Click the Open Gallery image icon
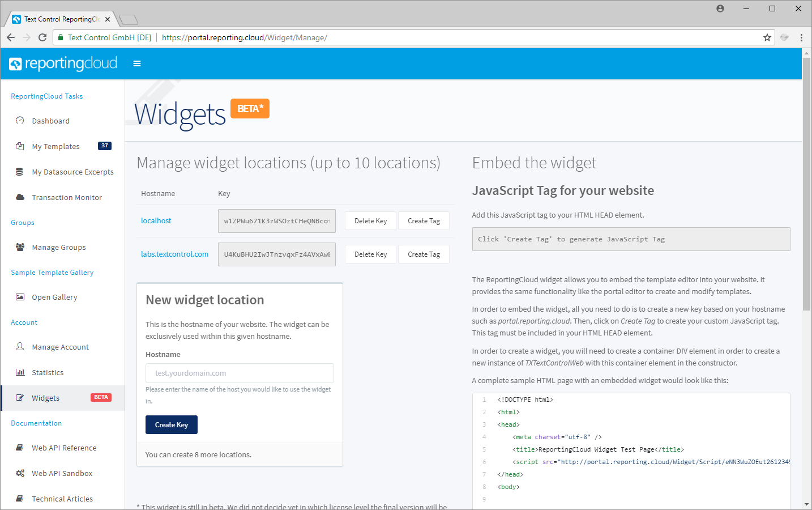The image size is (812, 510). (x=20, y=297)
